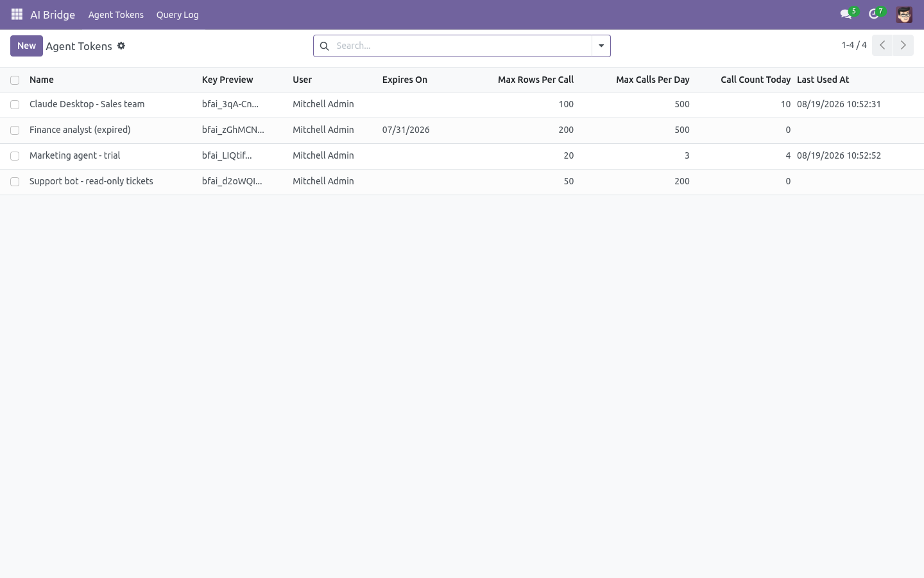Create a New agent token
The width and height of the screenshot is (924, 578).
26,46
